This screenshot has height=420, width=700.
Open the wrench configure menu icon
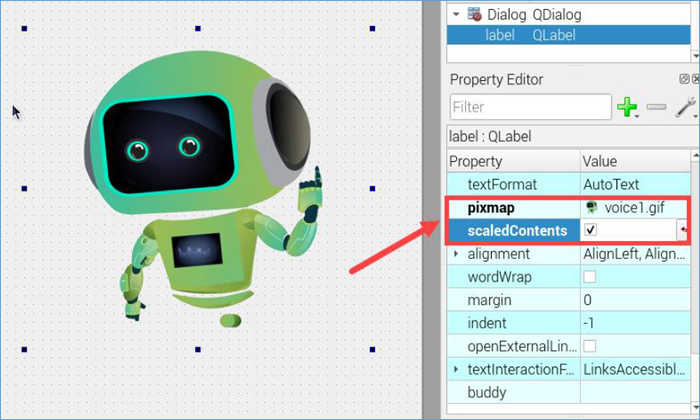pos(685,107)
